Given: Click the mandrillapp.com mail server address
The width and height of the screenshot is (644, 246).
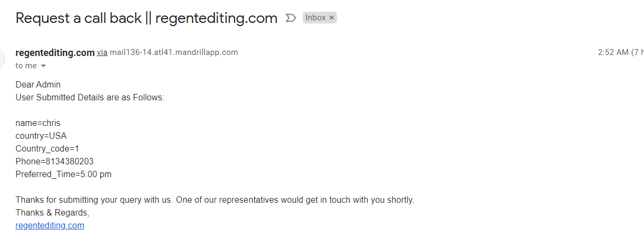Looking at the screenshot, I should point(174,52).
